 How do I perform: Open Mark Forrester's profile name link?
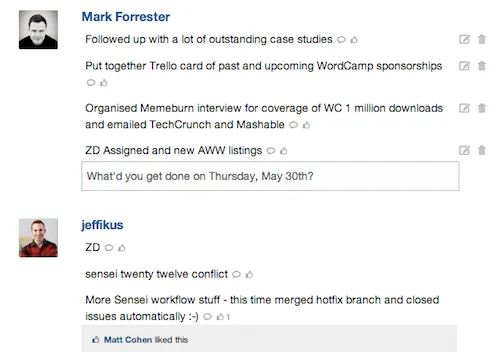click(126, 17)
